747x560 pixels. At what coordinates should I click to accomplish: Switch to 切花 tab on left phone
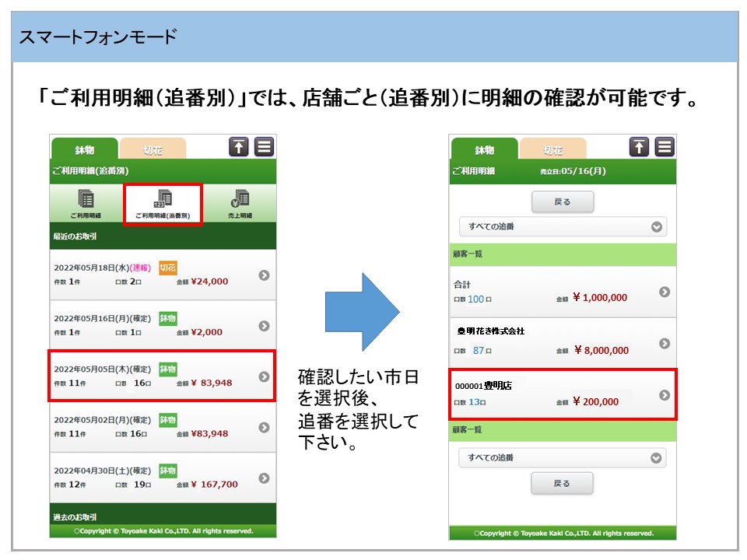[x=153, y=149]
